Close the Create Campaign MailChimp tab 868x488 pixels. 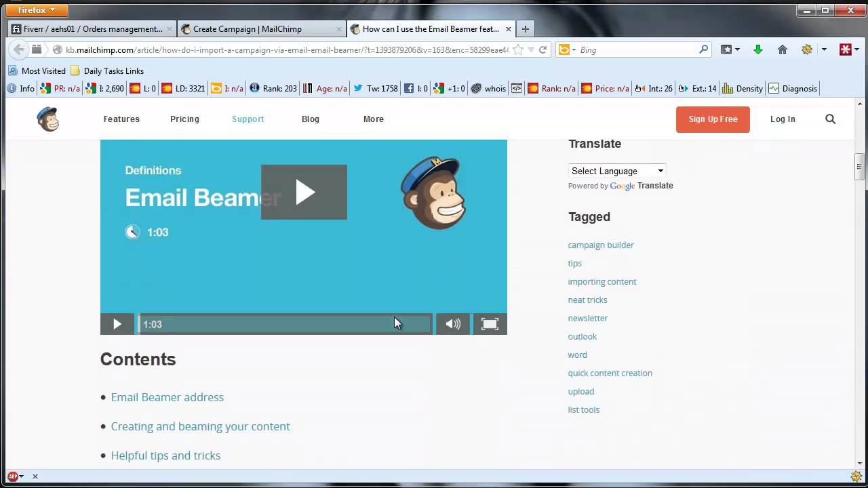click(339, 29)
